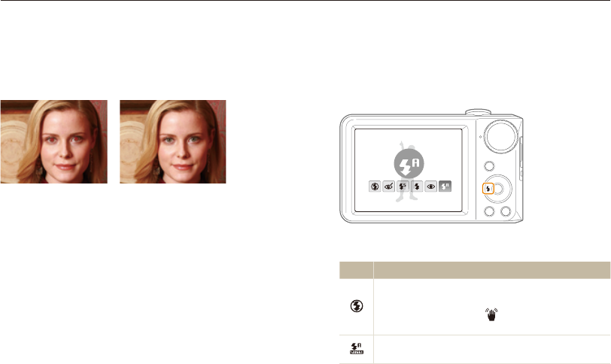Screen dimensions: 611x364
Task: Open the right portrait photo with corrected eyes
Action: [x=172, y=141]
